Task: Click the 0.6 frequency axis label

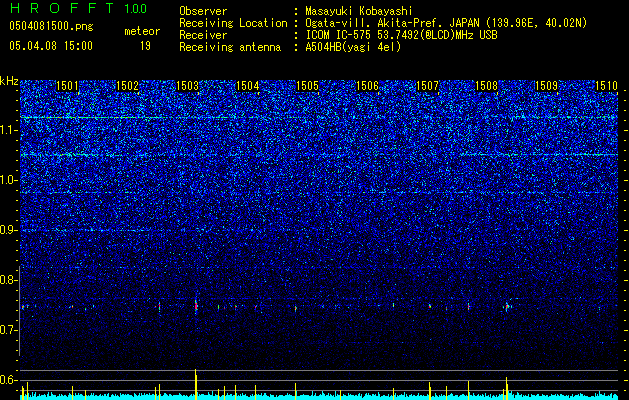Action: pyautogui.click(x=9, y=380)
